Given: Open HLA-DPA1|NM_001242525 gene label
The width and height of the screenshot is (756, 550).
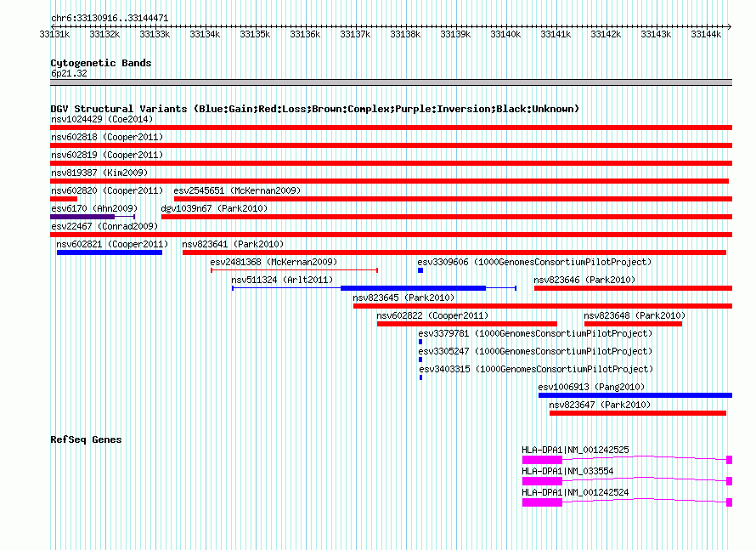Looking at the screenshot, I should point(575,451).
